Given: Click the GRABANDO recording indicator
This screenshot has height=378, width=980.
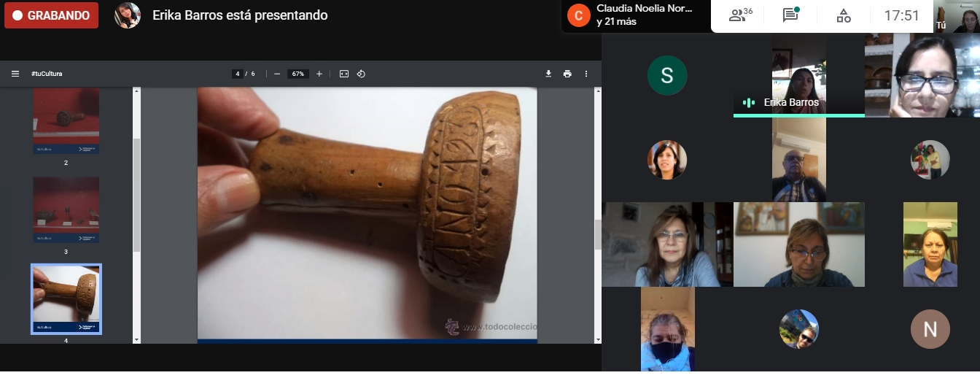Looking at the screenshot, I should coord(51,15).
